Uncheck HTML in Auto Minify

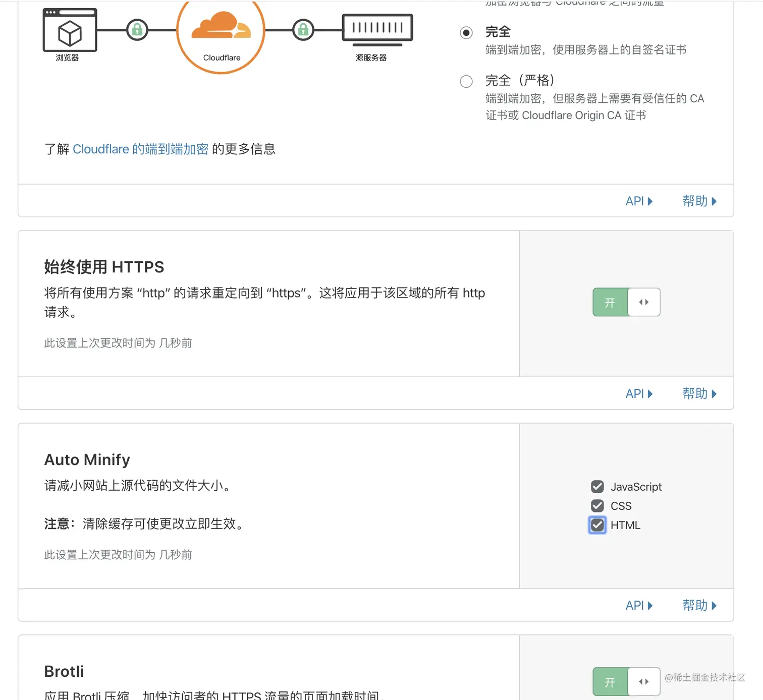[x=597, y=525]
